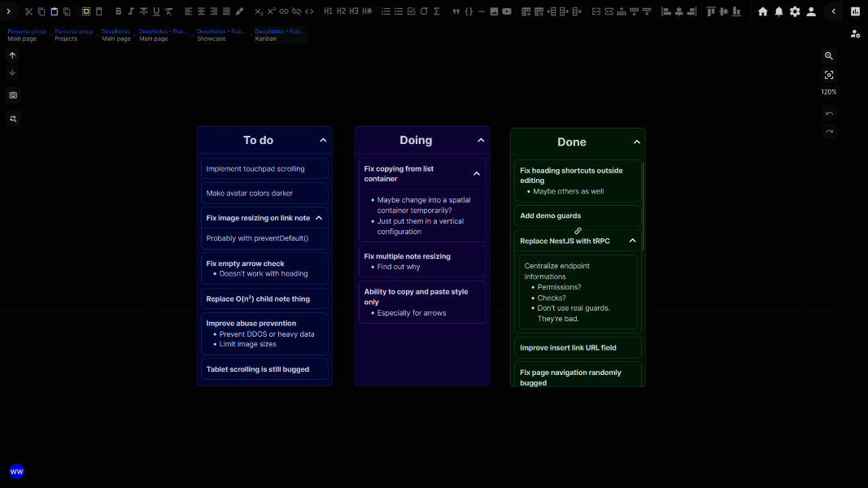Open the Kanban breadcrumb
The width and height of the screenshot is (868, 488).
click(280, 35)
